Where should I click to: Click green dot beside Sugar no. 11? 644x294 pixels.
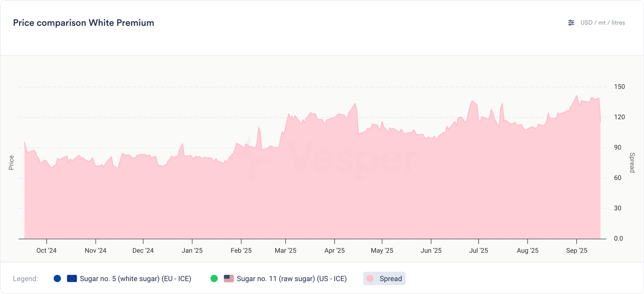pyautogui.click(x=214, y=278)
